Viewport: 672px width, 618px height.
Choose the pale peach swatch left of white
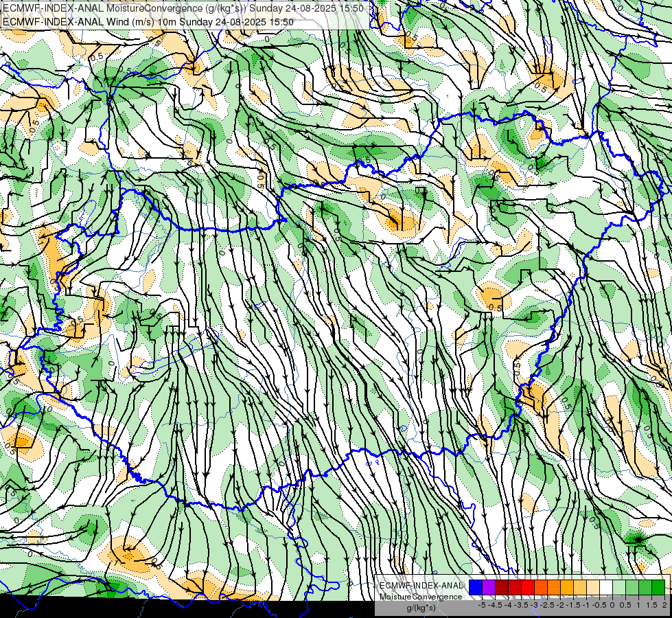pos(593,587)
